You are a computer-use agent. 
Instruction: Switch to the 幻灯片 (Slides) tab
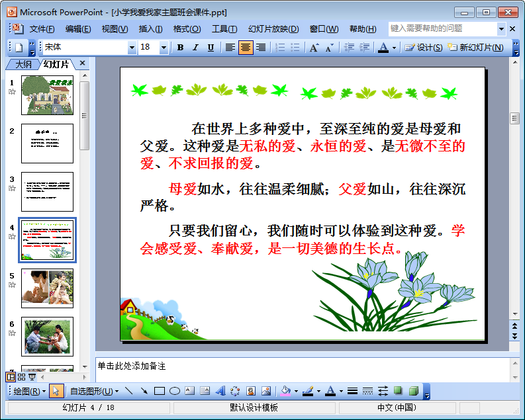[x=56, y=64]
